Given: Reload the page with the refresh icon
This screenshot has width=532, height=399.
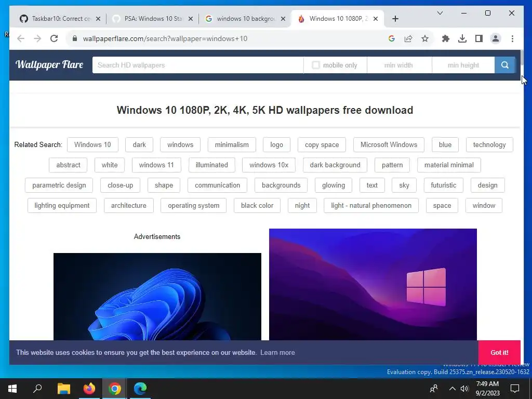Looking at the screenshot, I should pos(54,38).
